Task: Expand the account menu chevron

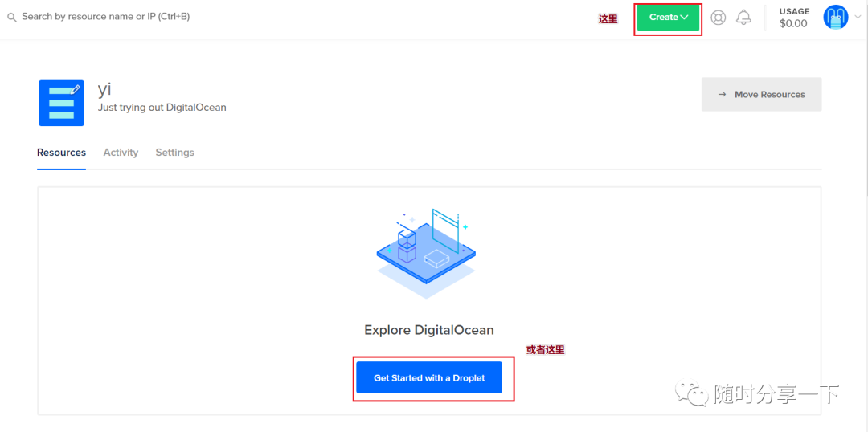Action: click(x=858, y=18)
